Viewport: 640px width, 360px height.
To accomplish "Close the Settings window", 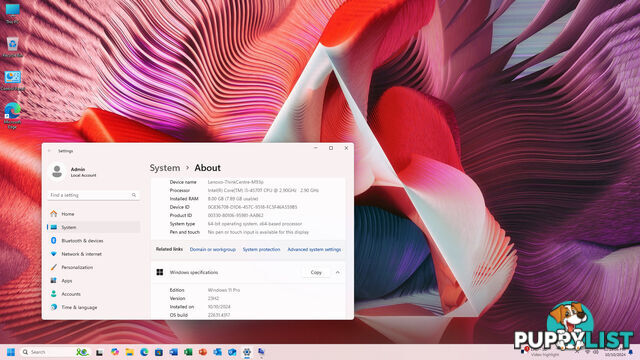I will (347, 148).
